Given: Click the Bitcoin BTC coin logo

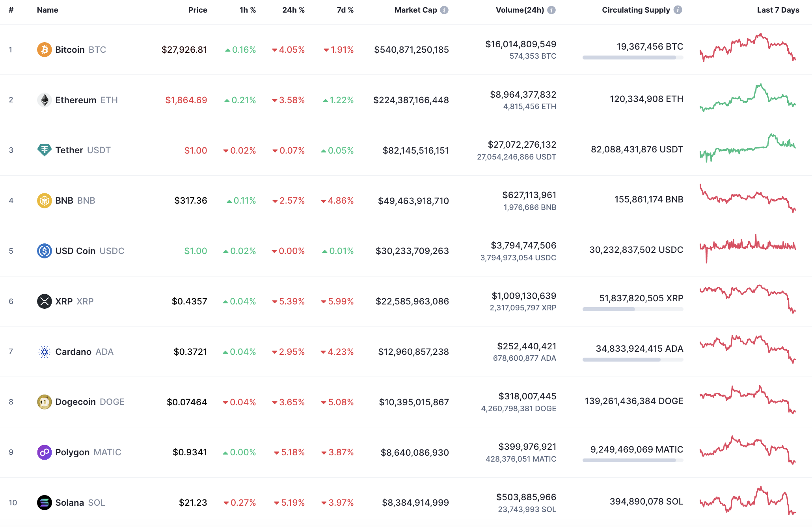Looking at the screenshot, I should (45, 50).
